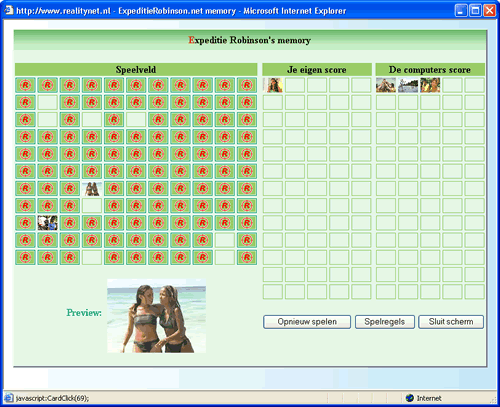This screenshot has height=407, width=500.
Task: Click the card thumbnail under Je eigen score
Action: (x=273, y=85)
